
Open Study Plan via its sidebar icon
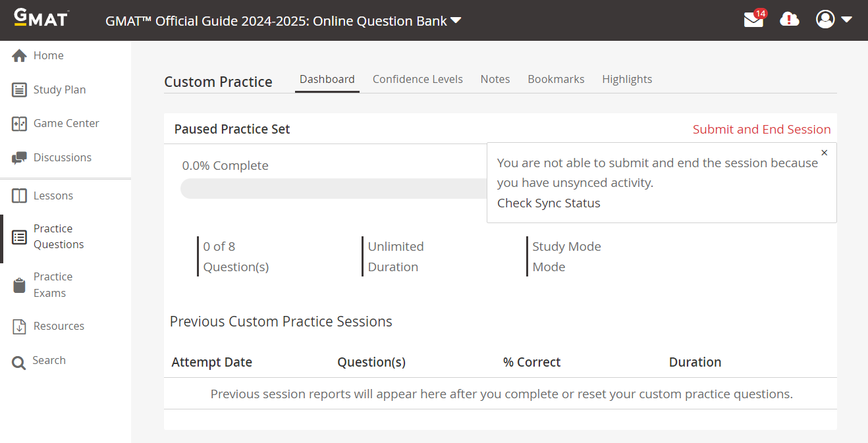[x=19, y=90]
